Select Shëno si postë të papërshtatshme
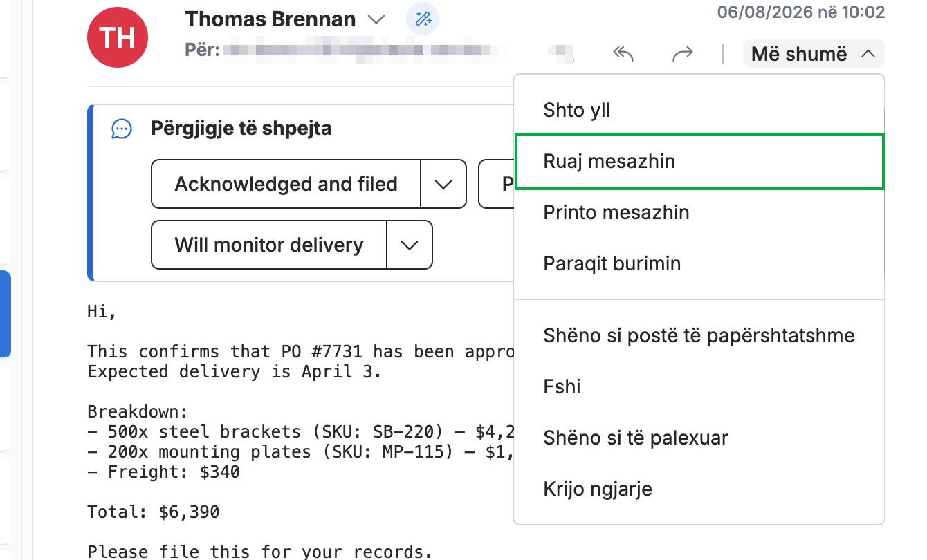Viewport: 927px width, 560px height. pyautogui.click(x=699, y=335)
